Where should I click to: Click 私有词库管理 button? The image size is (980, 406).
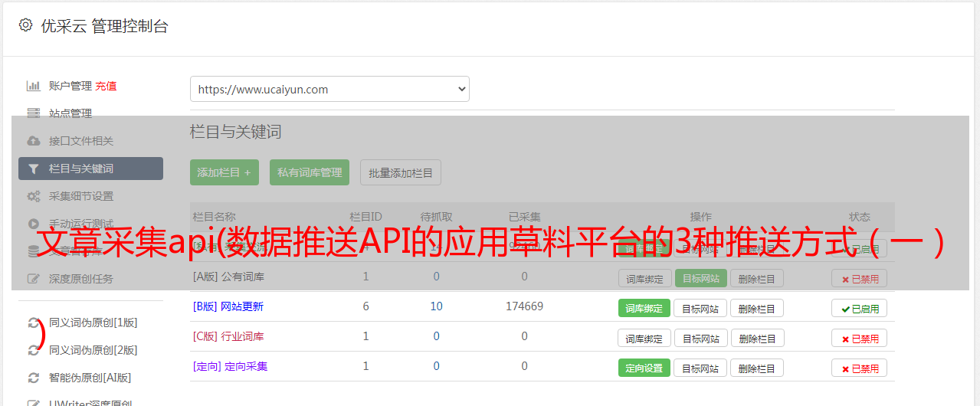[x=310, y=172]
